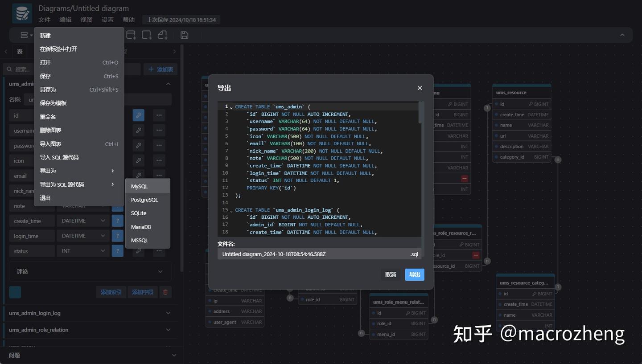Click the floppy disk save toolbar icon
This screenshot has width=642, height=364.
[185, 35]
